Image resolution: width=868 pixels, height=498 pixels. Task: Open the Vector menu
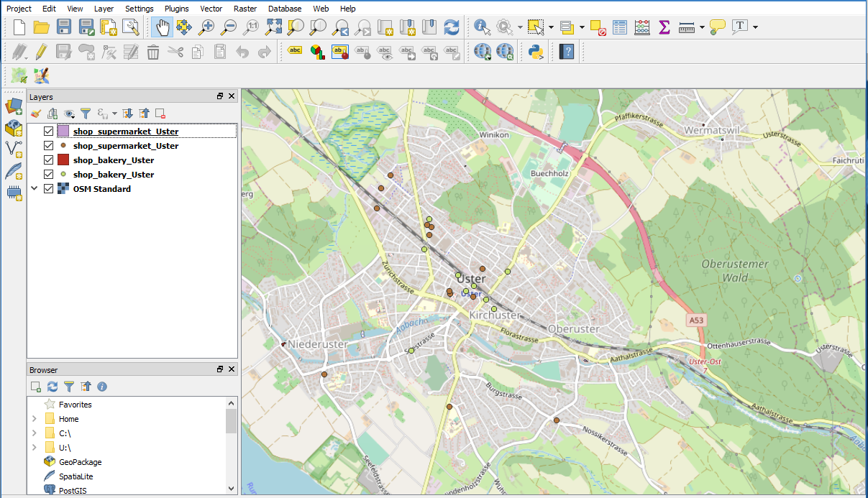(211, 9)
